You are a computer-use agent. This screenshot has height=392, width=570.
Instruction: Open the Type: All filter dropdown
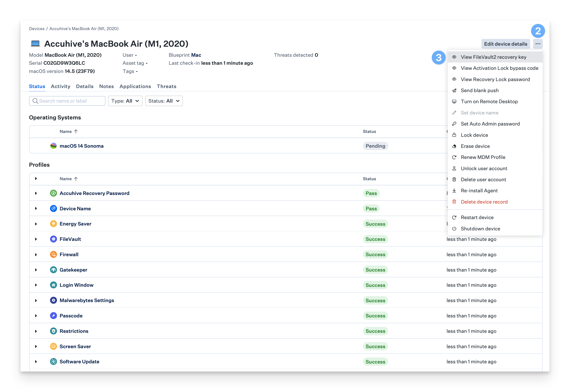pyautogui.click(x=125, y=101)
